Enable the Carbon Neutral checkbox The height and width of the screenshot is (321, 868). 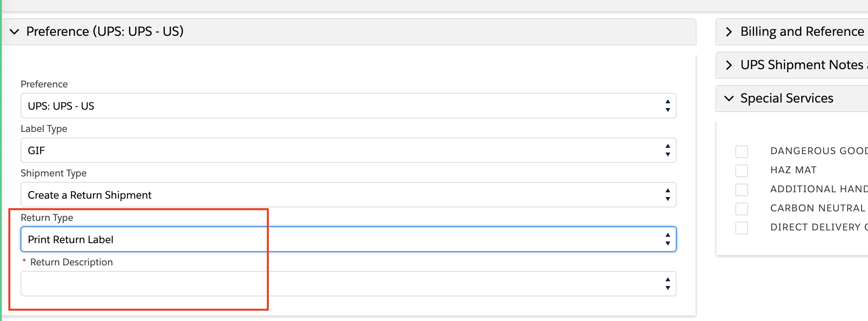click(741, 209)
